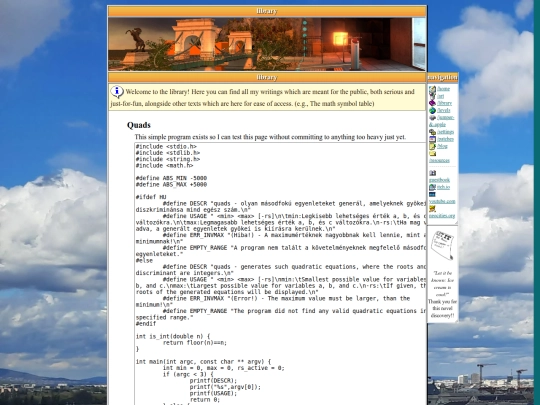Image resolution: width=540 pixels, height=405 pixels.
Task: Click the 'printf(DESCR);' line
Action: click(213, 381)
